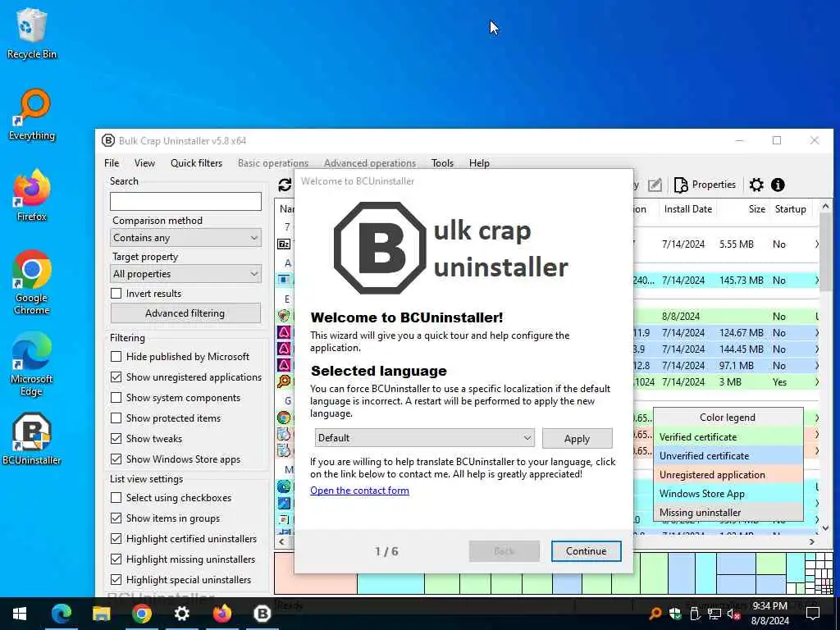Click the refresh list icon in toolbar

pos(285,185)
